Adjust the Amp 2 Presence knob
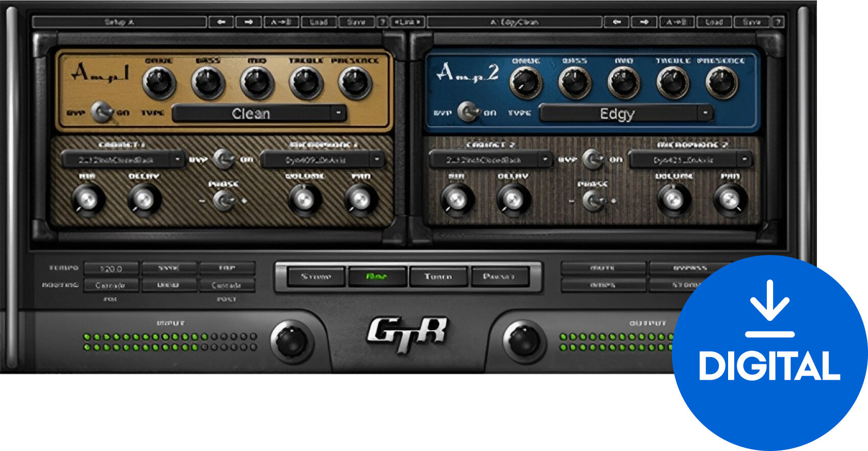The height and width of the screenshot is (451, 868). coord(722,83)
